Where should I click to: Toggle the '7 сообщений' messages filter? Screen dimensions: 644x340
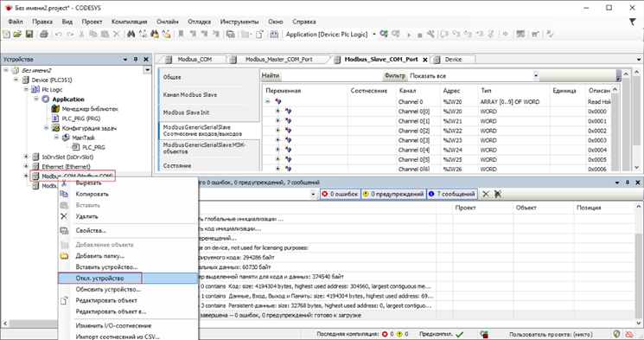click(452, 194)
